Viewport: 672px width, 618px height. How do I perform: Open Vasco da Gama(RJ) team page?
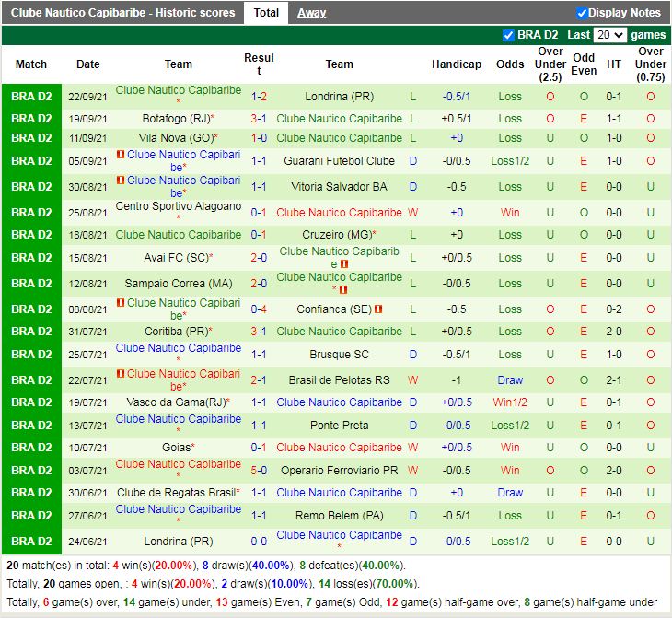point(175,402)
